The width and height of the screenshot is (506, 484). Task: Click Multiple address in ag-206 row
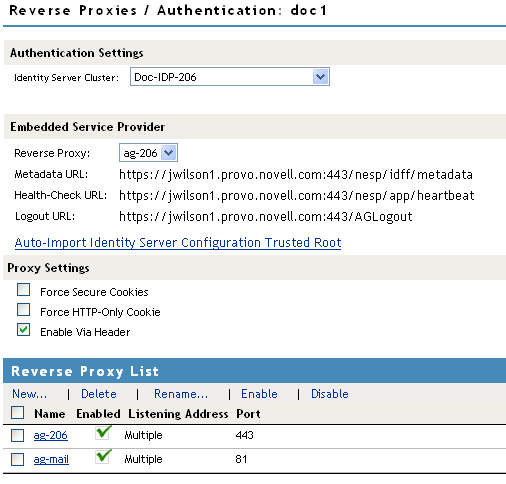tap(143, 435)
